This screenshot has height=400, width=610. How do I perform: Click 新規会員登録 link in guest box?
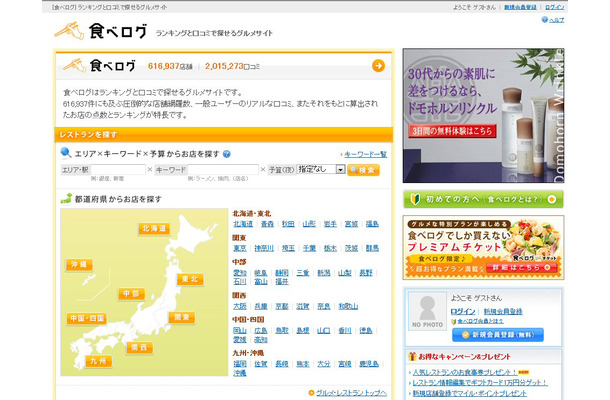click(x=503, y=312)
